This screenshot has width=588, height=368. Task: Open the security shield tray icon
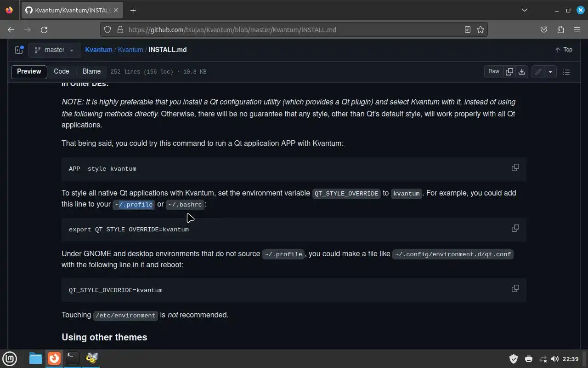(x=514, y=359)
